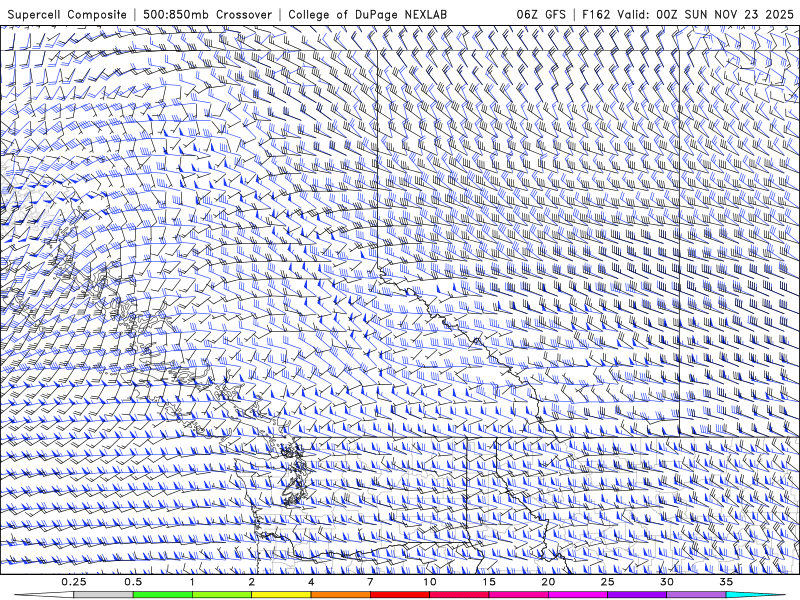This screenshot has width=800, height=600.
Task: Click the bright green 0.5–1 color segment
Action: point(163,595)
